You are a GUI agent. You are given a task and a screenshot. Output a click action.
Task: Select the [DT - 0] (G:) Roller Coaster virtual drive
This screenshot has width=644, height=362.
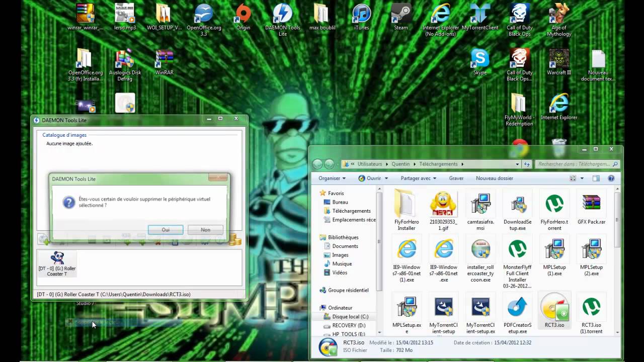(57, 264)
